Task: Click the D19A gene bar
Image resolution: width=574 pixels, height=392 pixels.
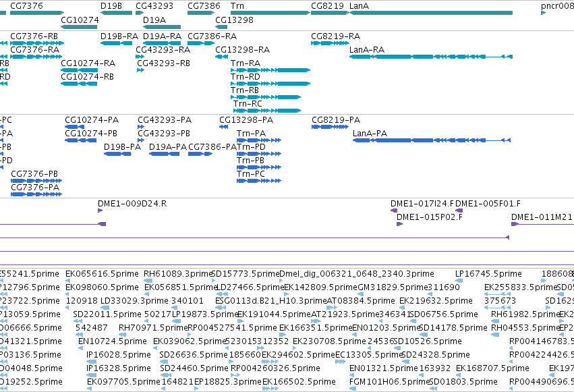Action: [162, 27]
